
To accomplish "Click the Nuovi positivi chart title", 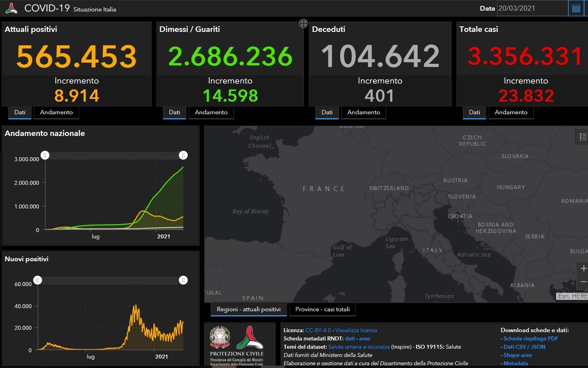I will (27, 259).
